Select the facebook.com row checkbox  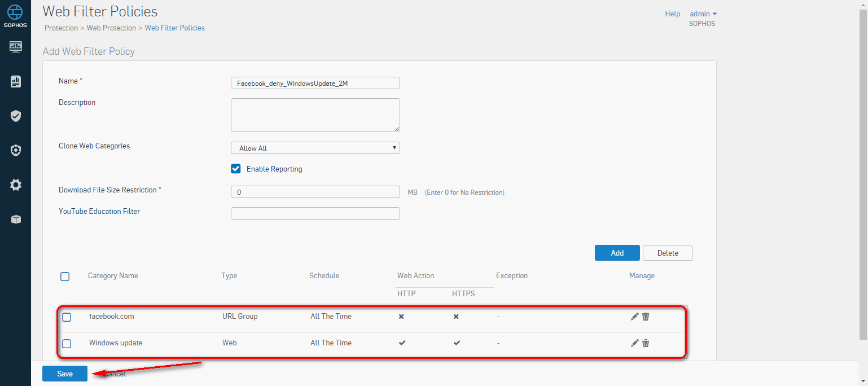point(67,317)
